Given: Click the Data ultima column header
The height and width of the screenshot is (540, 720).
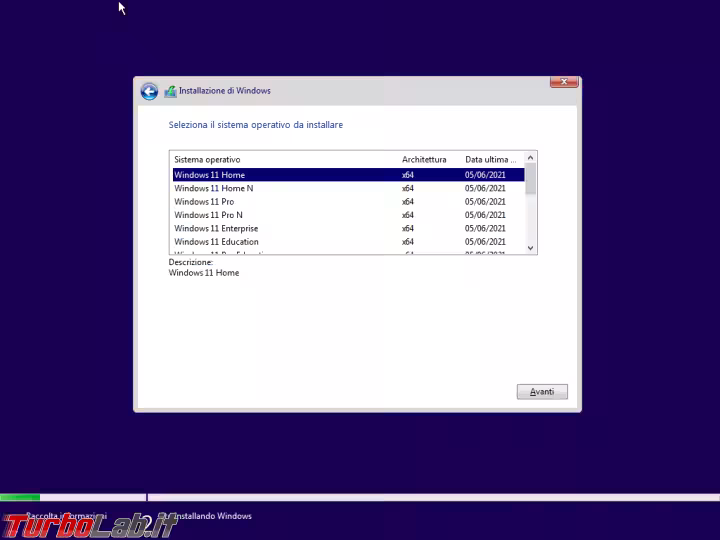Looking at the screenshot, I should (490, 160).
